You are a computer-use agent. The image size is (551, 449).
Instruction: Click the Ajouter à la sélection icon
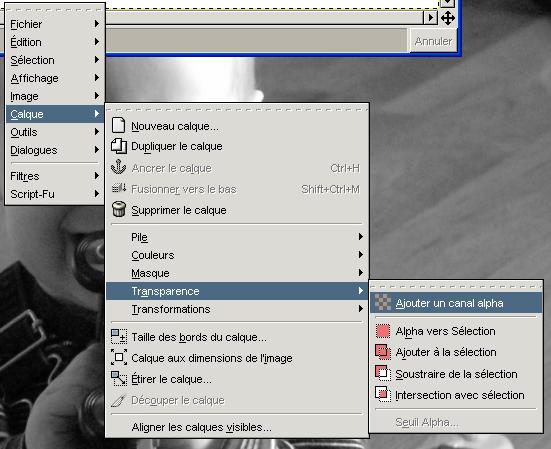383,352
